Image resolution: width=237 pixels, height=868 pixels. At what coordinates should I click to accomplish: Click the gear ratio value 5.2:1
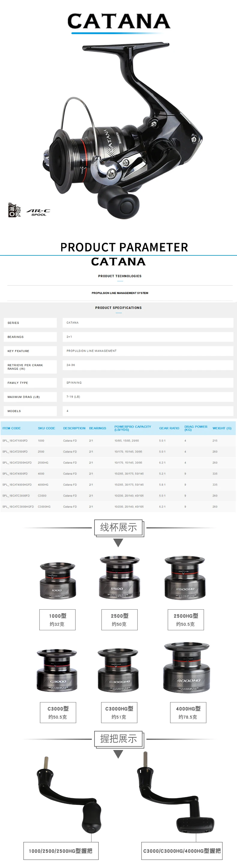tap(162, 474)
